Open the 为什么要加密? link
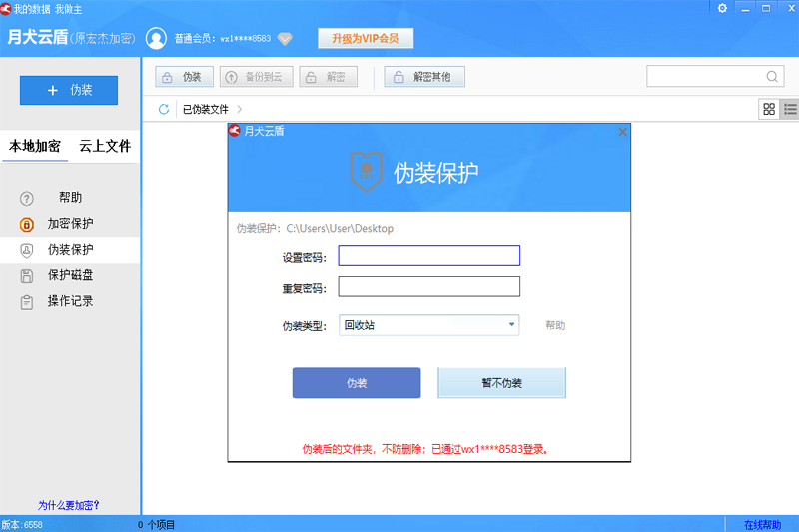799x532 pixels. (x=69, y=505)
